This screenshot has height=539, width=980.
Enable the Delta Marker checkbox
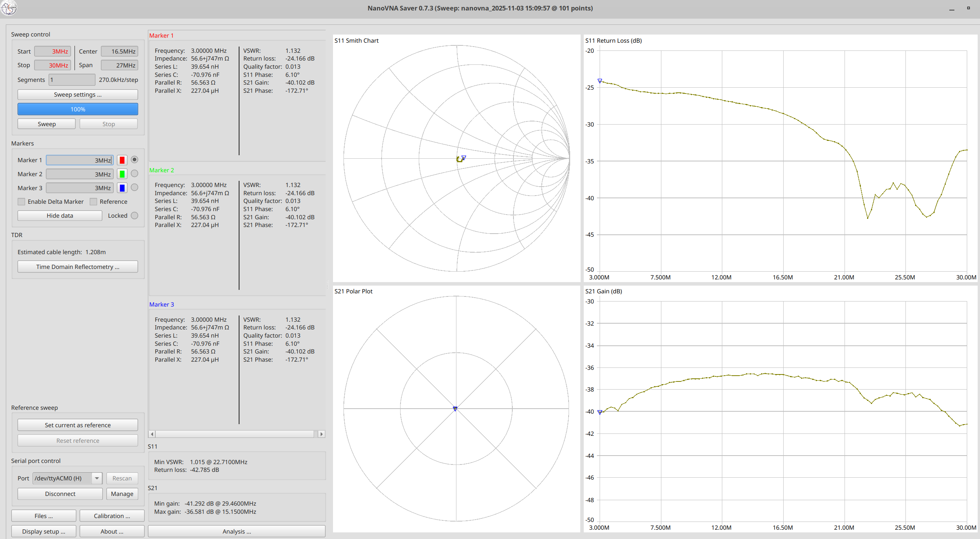click(x=21, y=201)
